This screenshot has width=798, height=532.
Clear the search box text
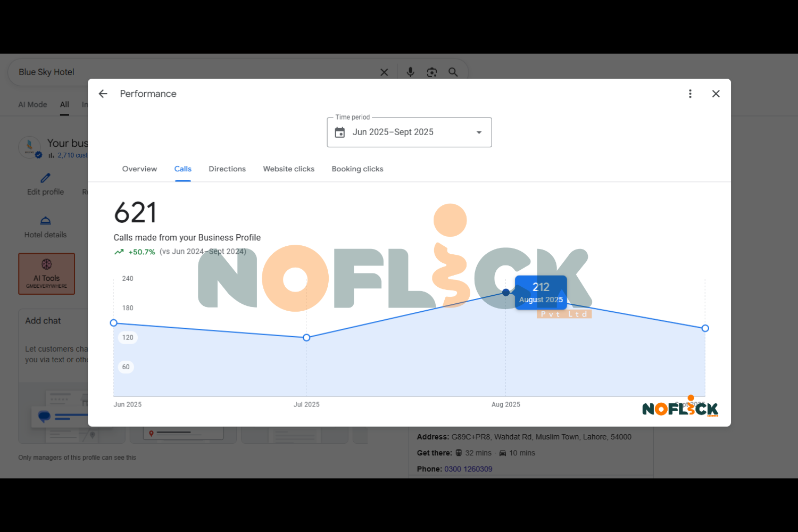click(x=384, y=72)
